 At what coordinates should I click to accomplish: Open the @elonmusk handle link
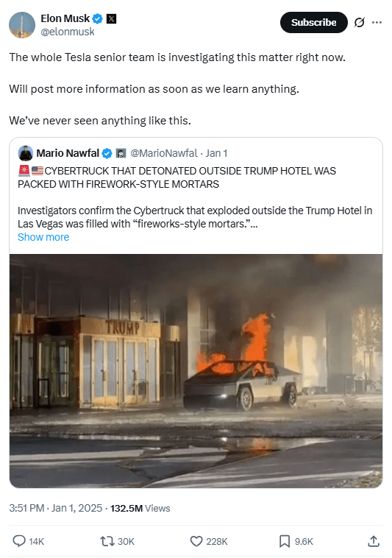click(68, 32)
